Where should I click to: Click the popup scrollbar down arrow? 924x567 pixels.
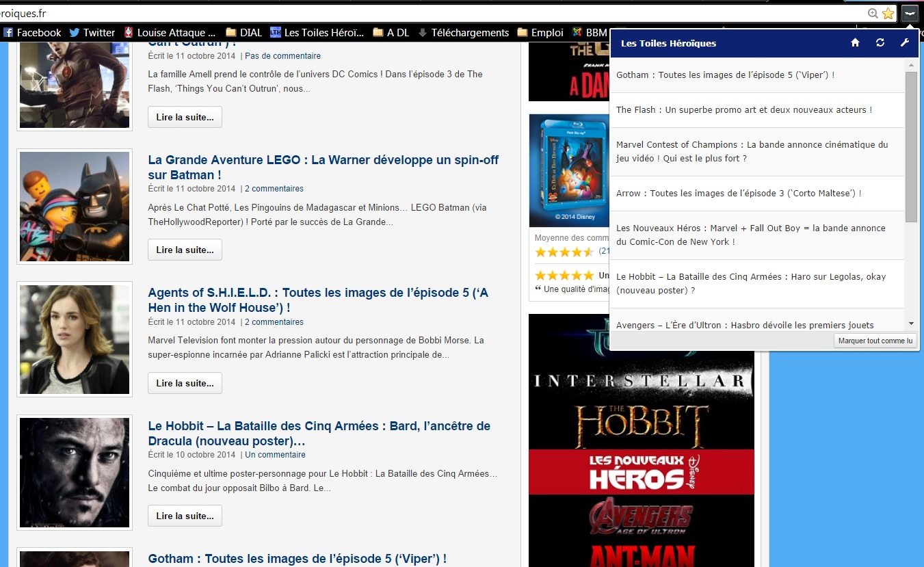coord(911,324)
